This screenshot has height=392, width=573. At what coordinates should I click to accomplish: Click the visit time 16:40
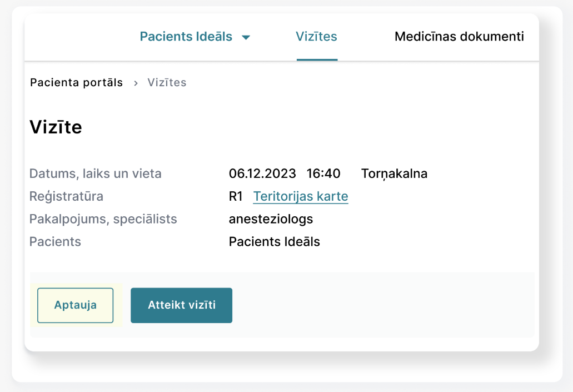323,173
